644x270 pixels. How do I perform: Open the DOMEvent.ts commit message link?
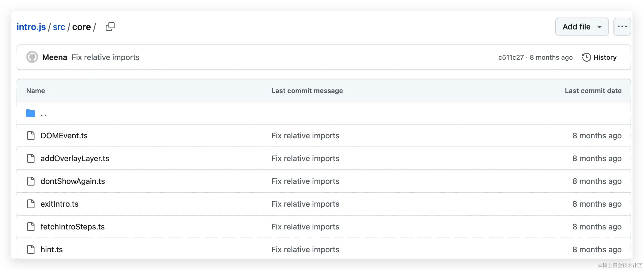tap(305, 136)
